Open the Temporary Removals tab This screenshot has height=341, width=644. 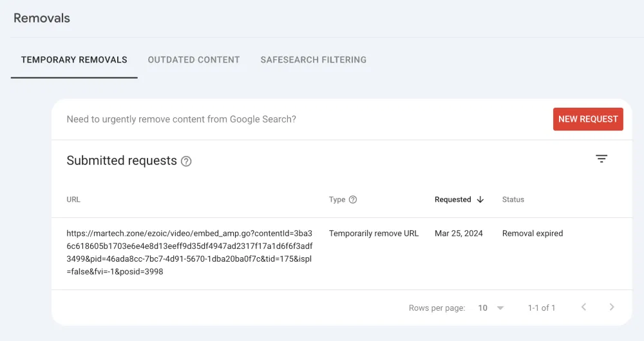point(74,60)
